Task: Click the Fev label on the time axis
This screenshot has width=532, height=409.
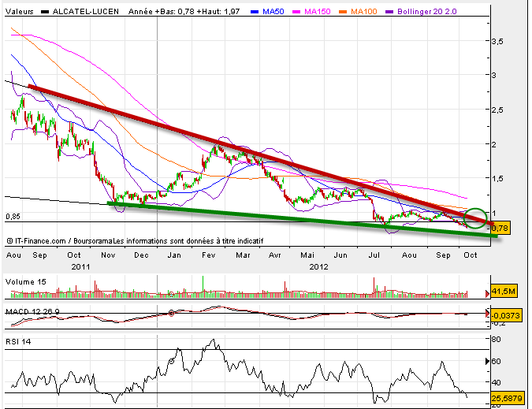Action: pyautogui.click(x=209, y=256)
